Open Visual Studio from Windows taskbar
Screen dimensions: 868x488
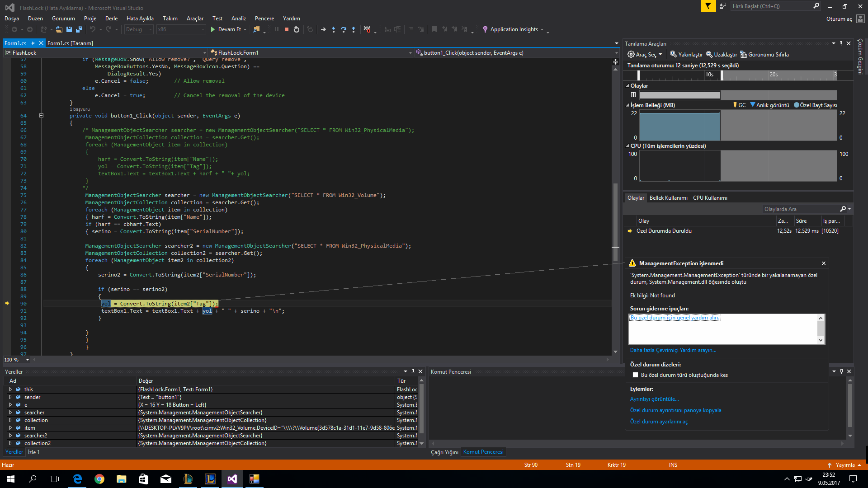pyautogui.click(x=232, y=479)
